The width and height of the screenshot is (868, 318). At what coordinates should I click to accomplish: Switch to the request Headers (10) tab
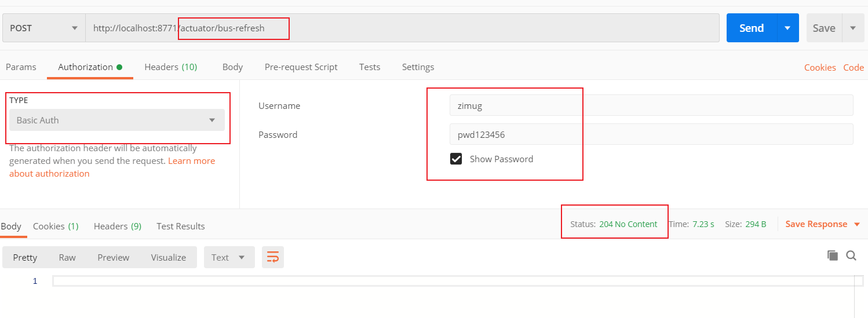[x=171, y=67]
